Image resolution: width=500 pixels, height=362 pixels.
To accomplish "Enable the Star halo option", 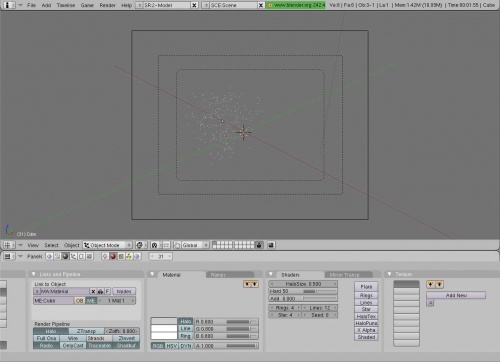I will point(366,309).
